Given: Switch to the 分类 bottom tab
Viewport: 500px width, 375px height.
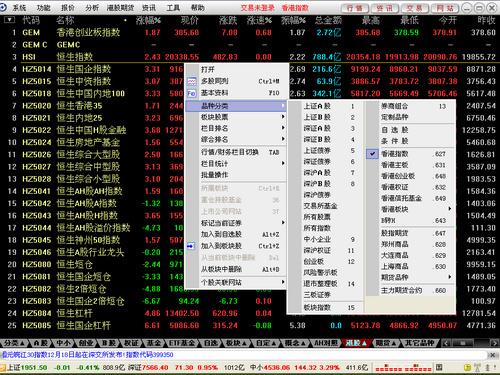Looking at the screenshot, I should [x=14, y=343].
